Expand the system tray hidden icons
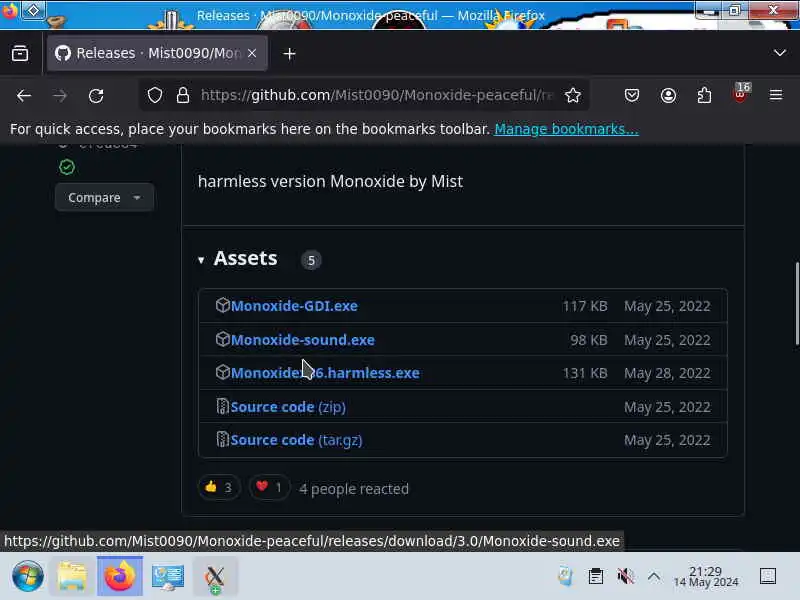 [654, 577]
